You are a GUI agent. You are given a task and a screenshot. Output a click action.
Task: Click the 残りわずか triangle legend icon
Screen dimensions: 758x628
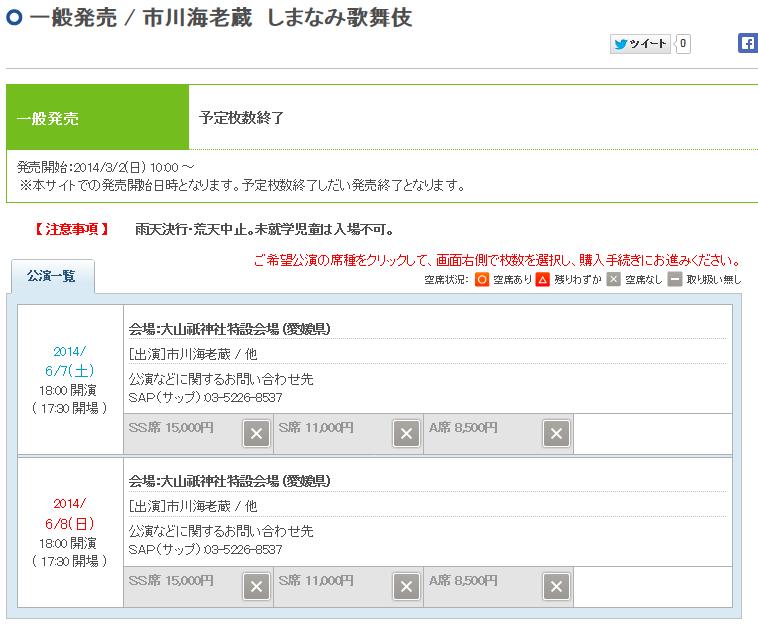click(542, 280)
